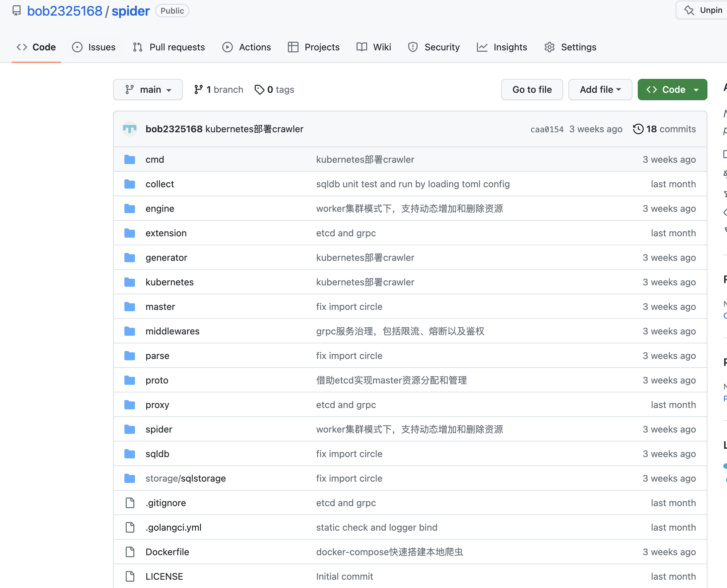Open the middlewares folder

172,331
